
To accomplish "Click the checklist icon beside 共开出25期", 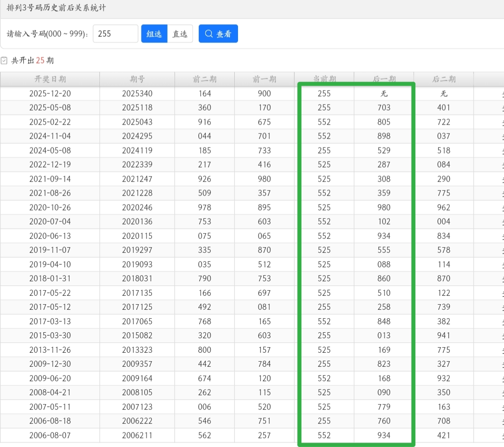I will (5, 61).
